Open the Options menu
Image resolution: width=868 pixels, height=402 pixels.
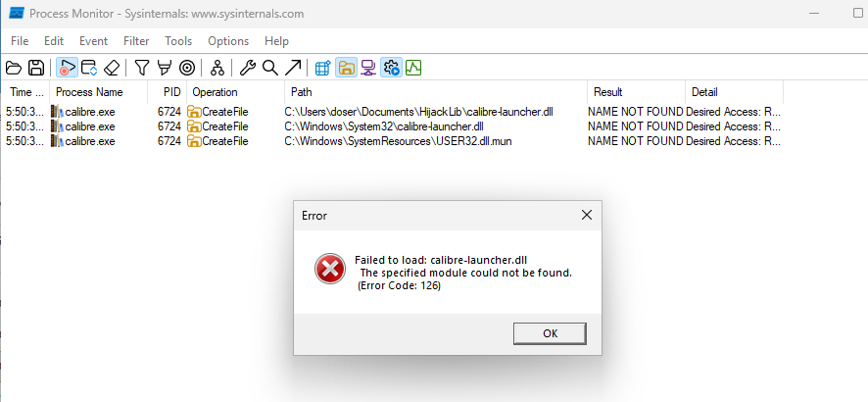[228, 41]
